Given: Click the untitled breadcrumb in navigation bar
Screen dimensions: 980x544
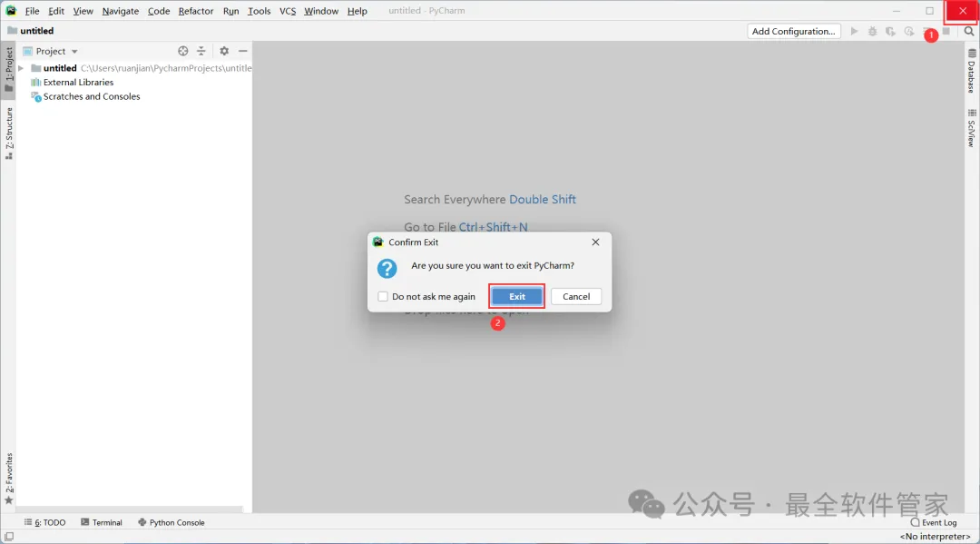Looking at the screenshot, I should click(37, 31).
